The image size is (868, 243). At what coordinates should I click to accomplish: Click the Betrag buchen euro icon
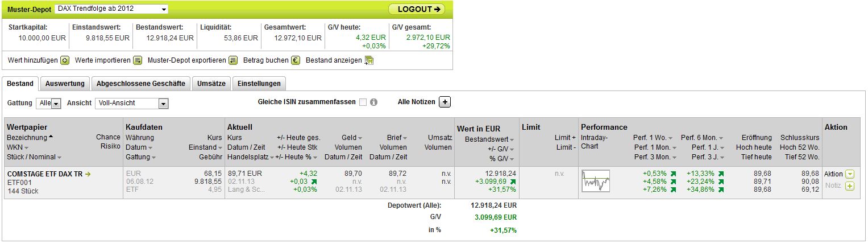tap(296, 60)
